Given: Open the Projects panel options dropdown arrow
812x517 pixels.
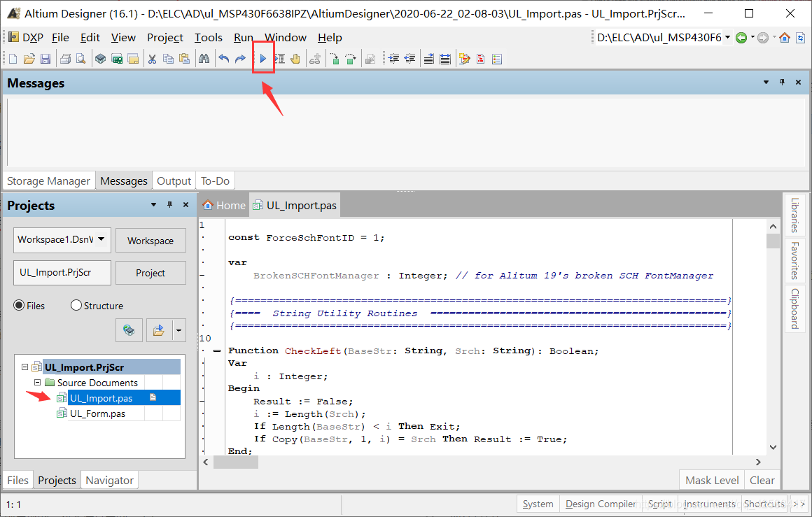Looking at the screenshot, I should pyautogui.click(x=153, y=205).
